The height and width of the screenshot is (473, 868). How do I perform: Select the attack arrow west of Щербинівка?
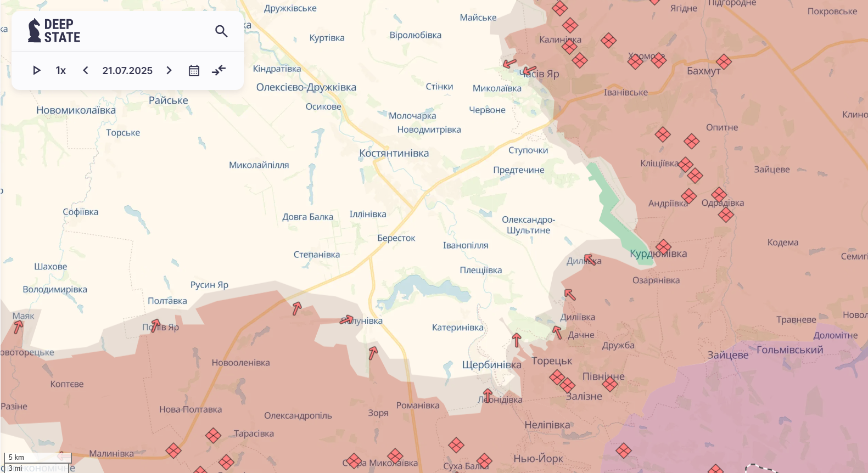(373, 353)
